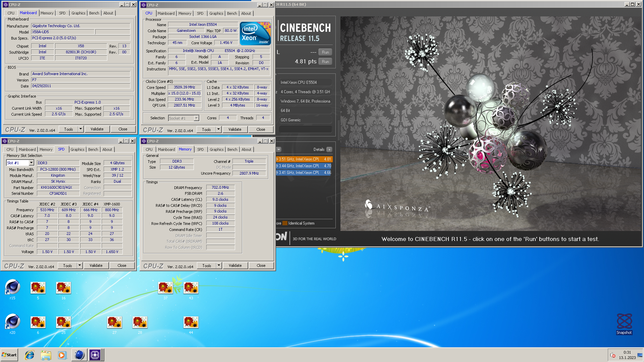Click the network tray icon with red x

pos(612,355)
